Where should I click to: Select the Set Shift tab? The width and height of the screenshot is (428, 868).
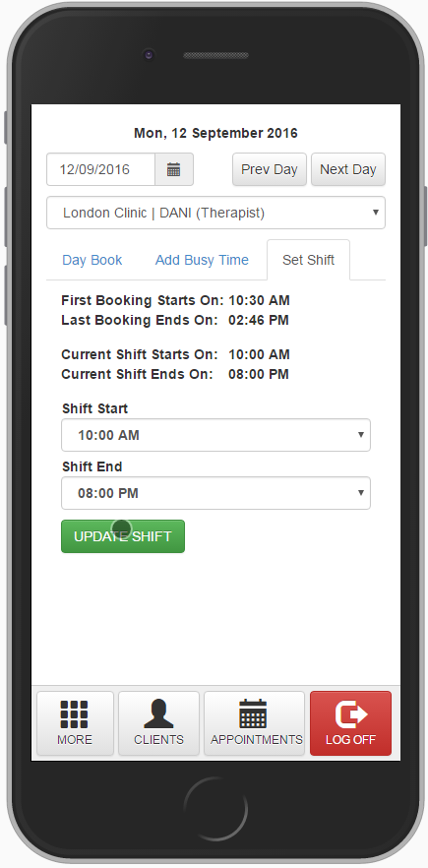[308, 260]
